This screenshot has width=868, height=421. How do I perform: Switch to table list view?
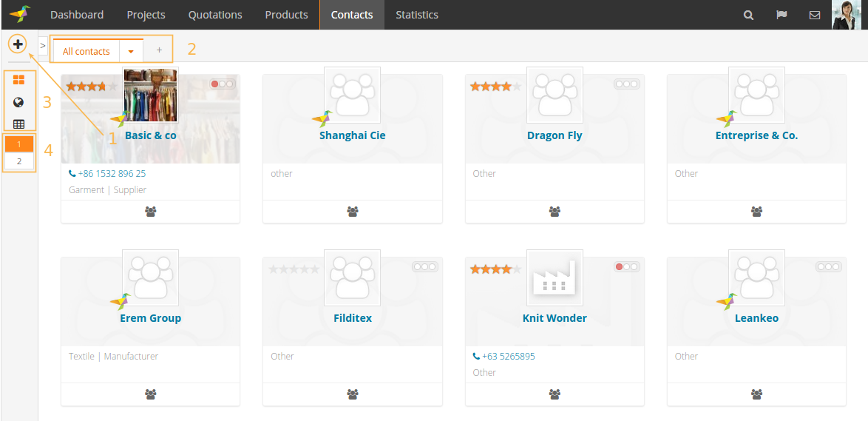point(19,124)
